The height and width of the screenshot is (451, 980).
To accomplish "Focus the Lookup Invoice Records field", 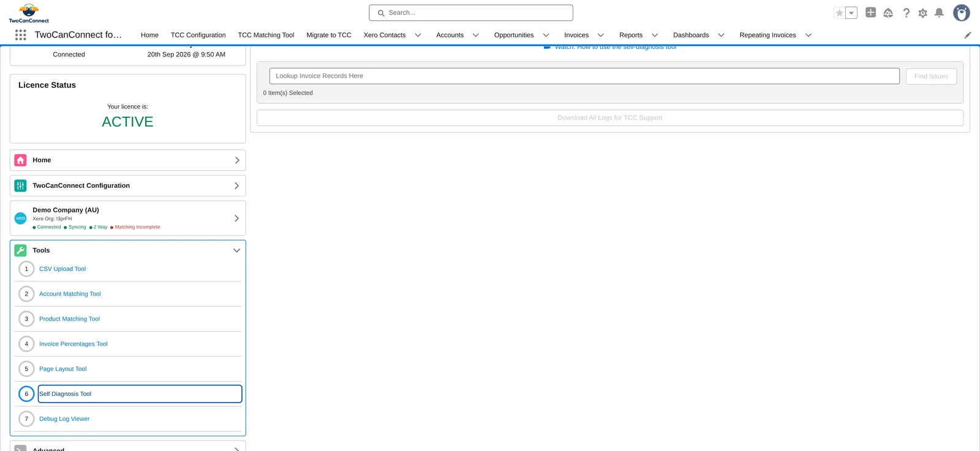I will 584,76.
